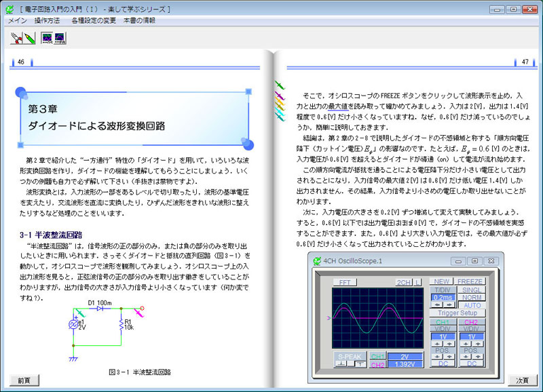Open Trigger Setup on oscilloscope

point(457,313)
